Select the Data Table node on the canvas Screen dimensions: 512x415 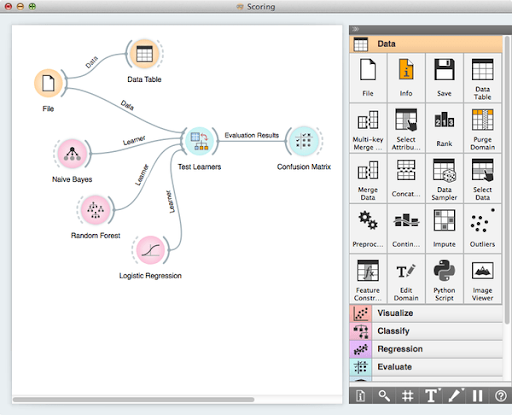point(144,54)
